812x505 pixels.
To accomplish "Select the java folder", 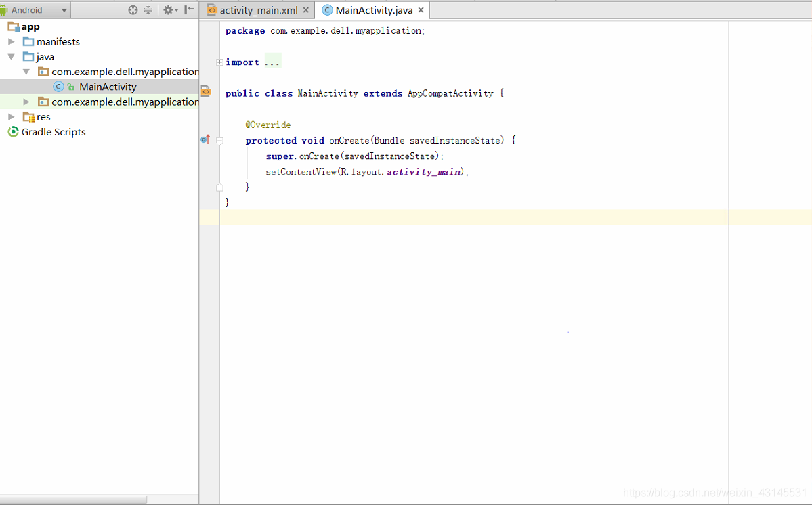I will click(x=45, y=57).
